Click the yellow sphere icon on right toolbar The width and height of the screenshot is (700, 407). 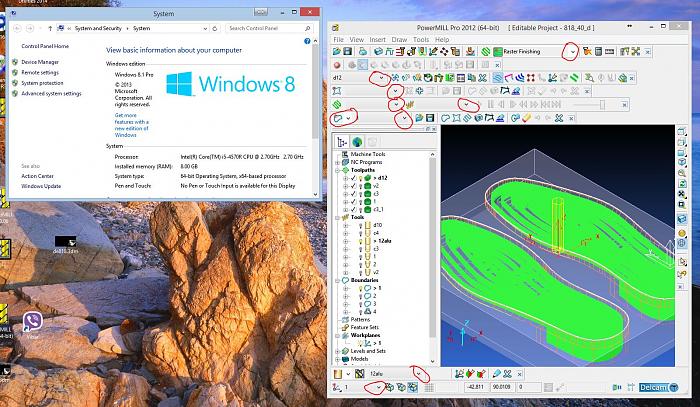(x=682, y=233)
